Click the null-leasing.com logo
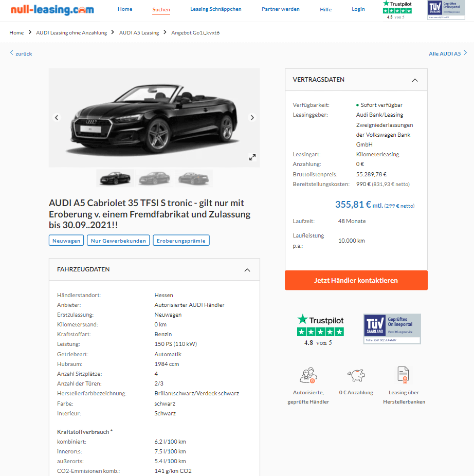This screenshot has width=474, height=476. tap(52, 10)
